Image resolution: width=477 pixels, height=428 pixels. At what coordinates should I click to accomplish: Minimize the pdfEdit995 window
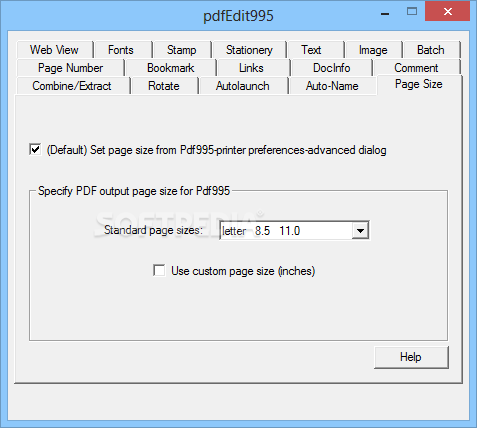(x=385, y=13)
